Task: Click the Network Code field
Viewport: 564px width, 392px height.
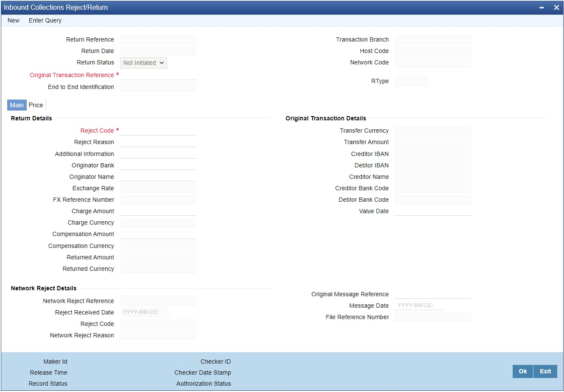Action: (433, 62)
